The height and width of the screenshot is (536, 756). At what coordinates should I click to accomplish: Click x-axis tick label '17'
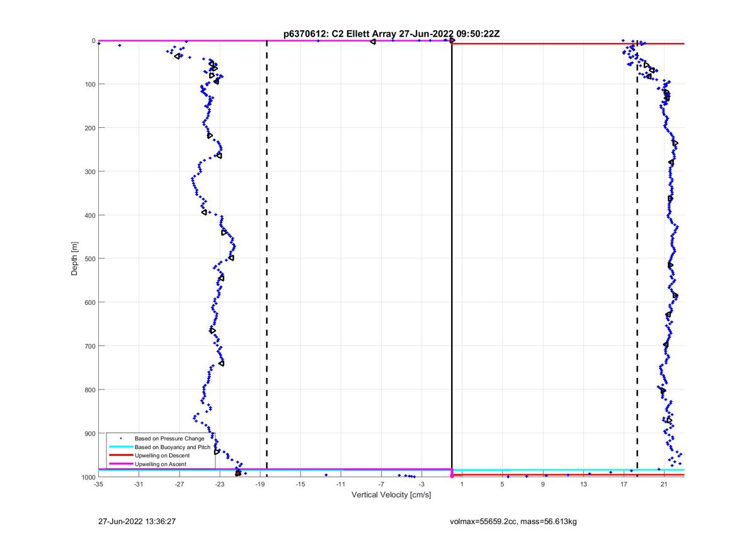point(623,484)
